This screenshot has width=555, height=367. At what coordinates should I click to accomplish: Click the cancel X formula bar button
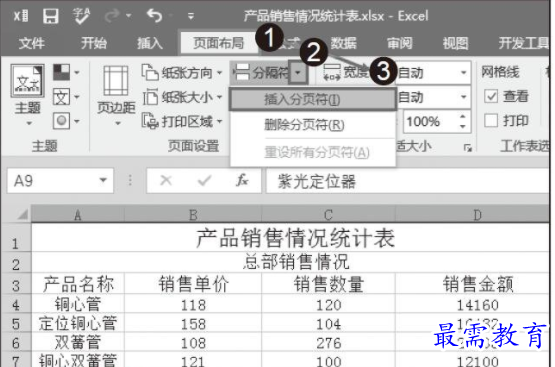click(166, 180)
